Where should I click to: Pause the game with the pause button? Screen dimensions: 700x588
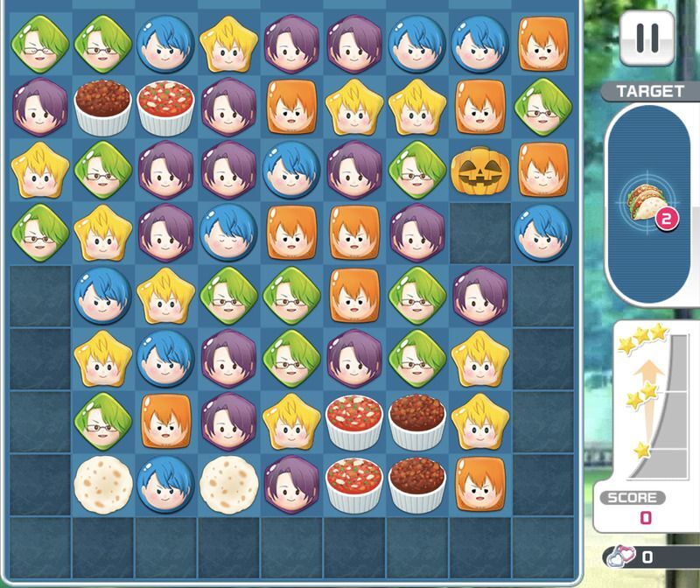647,38
